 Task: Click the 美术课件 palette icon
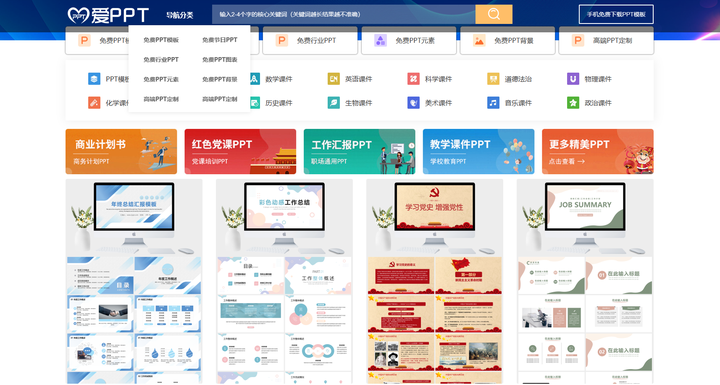(413, 103)
